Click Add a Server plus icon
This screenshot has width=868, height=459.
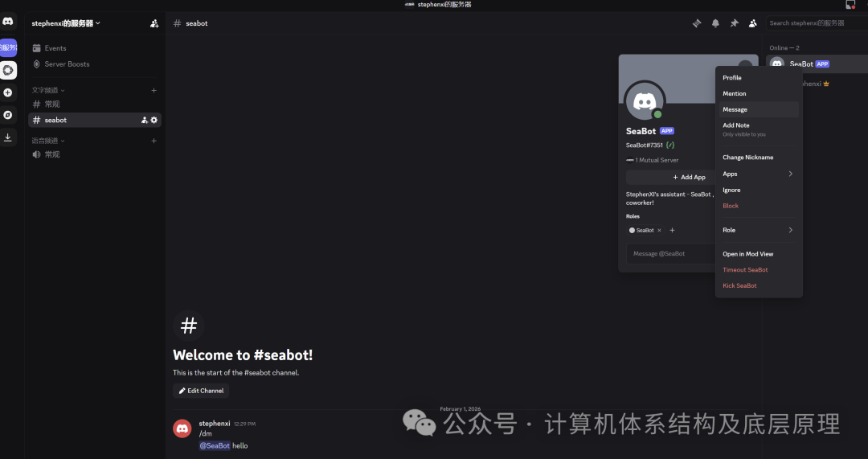(8, 92)
